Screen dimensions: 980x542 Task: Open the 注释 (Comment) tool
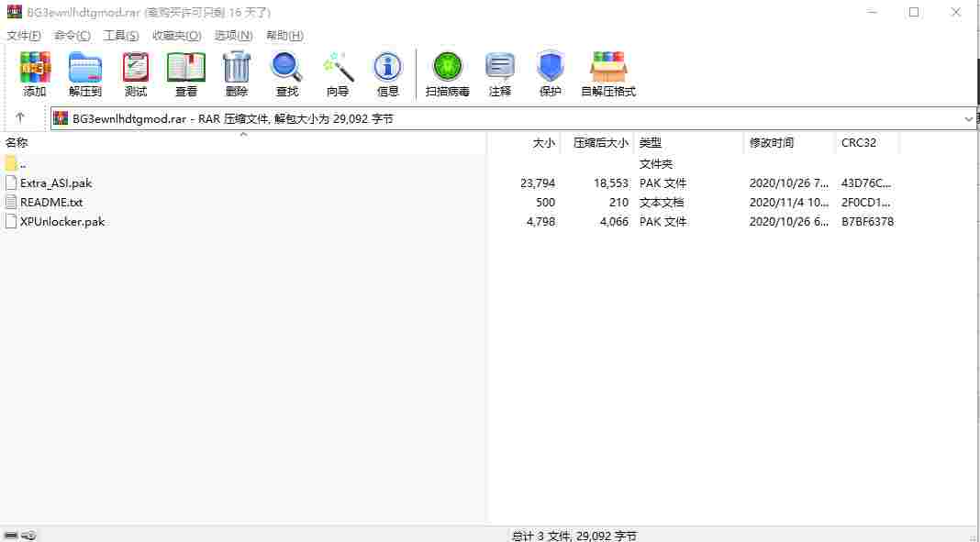click(x=500, y=68)
